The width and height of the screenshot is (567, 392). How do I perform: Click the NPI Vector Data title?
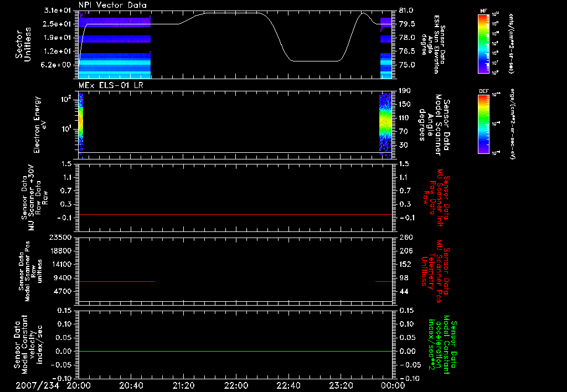click(x=112, y=5)
